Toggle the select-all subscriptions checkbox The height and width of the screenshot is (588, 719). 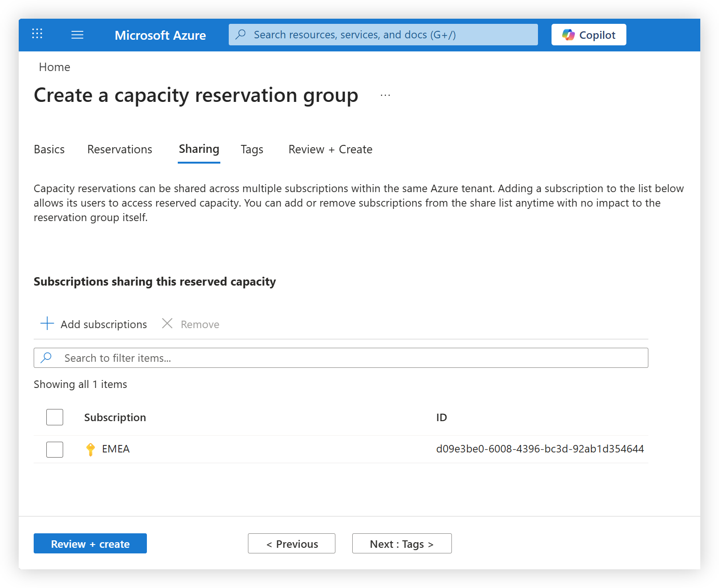pyautogui.click(x=55, y=417)
